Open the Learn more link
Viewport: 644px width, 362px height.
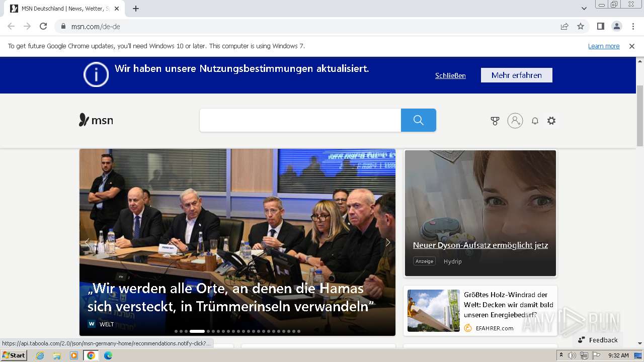(x=604, y=46)
